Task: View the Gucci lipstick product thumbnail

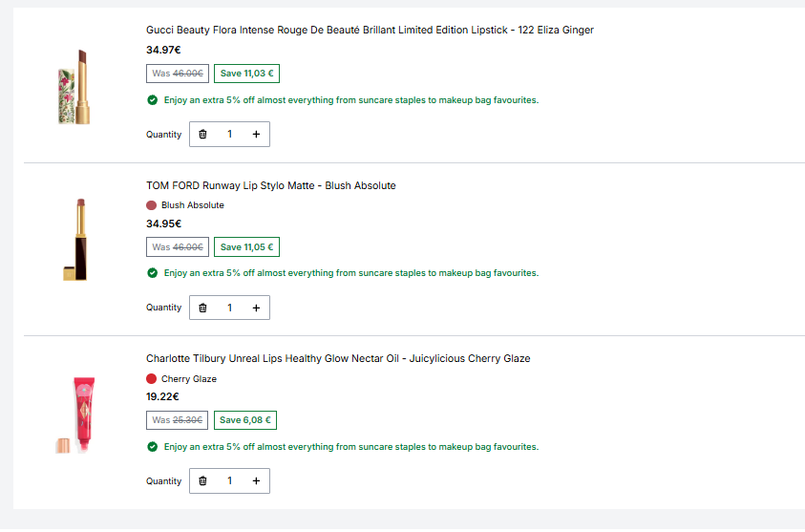Action: (x=74, y=87)
